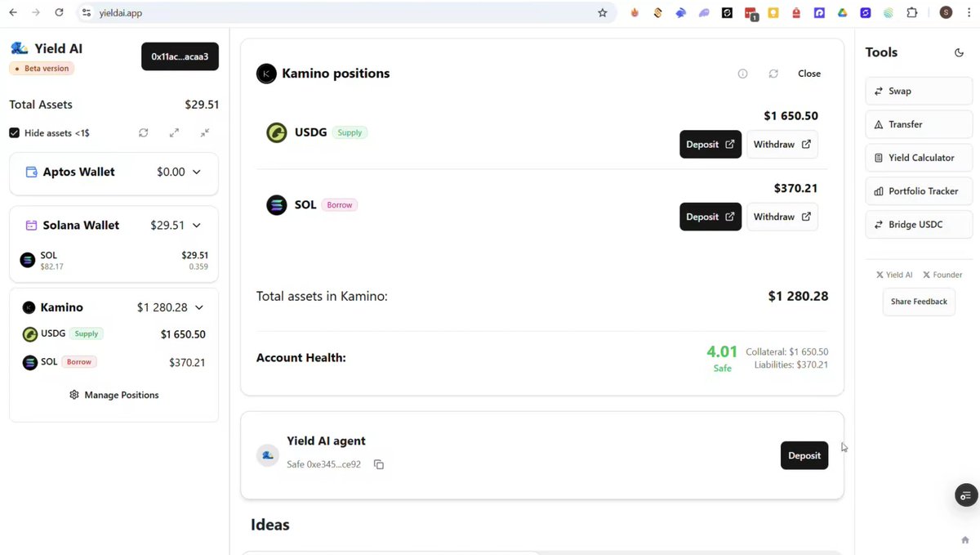Collapse the Kamino sidebar section chevron
Image resolution: width=980 pixels, height=555 pixels.
[x=199, y=308]
